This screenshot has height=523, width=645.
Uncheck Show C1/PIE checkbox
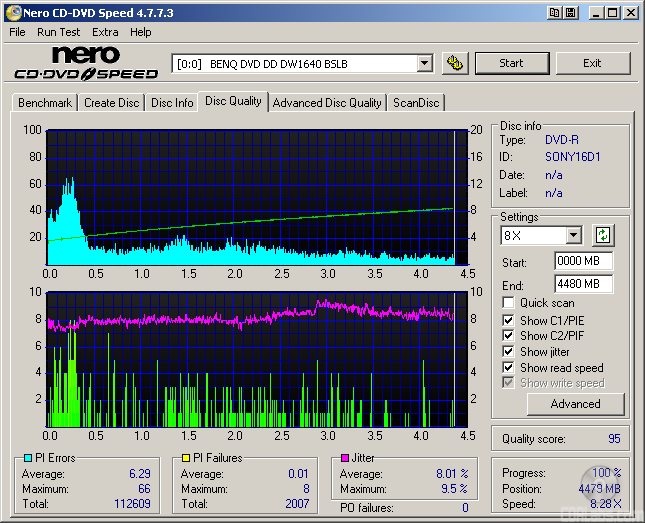click(x=510, y=320)
